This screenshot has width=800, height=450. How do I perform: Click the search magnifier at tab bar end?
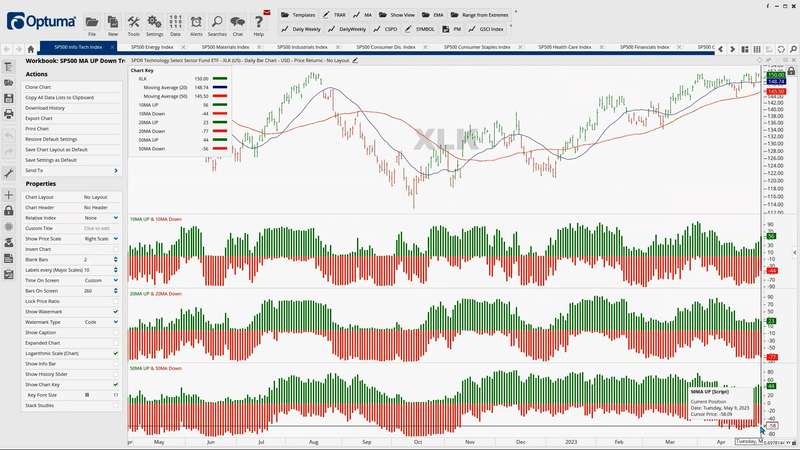[x=793, y=49]
